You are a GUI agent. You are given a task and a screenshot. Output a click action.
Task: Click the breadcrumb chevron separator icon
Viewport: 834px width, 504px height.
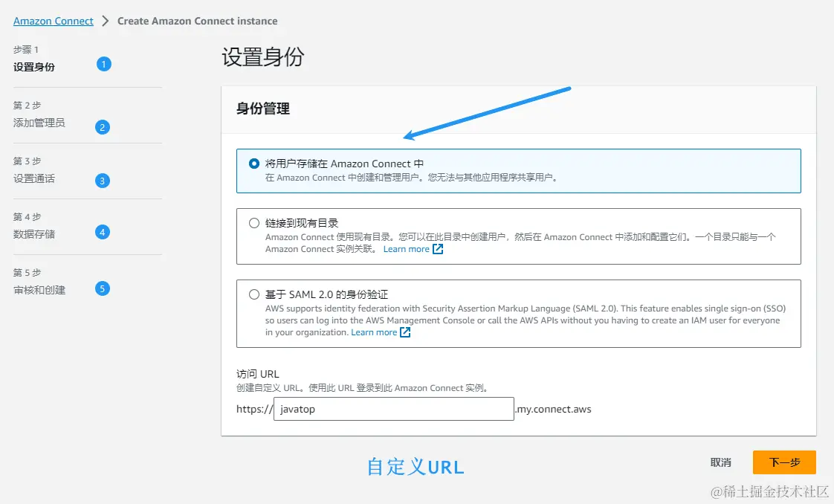(106, 22)
